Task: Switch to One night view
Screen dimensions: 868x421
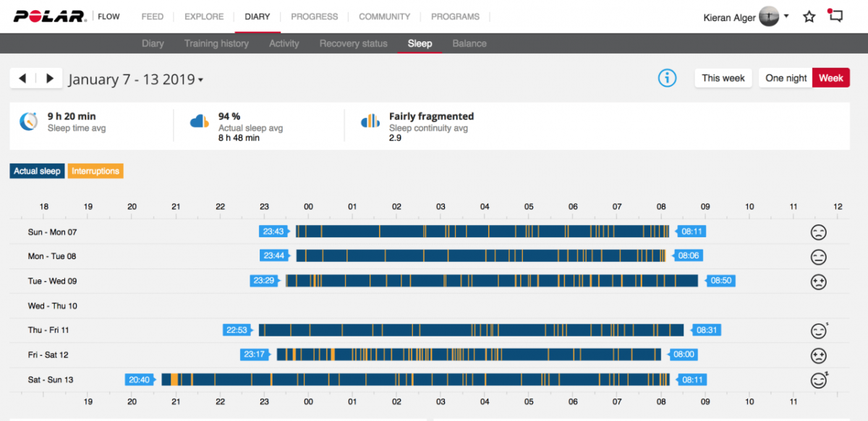Action: tap(786, 78)
